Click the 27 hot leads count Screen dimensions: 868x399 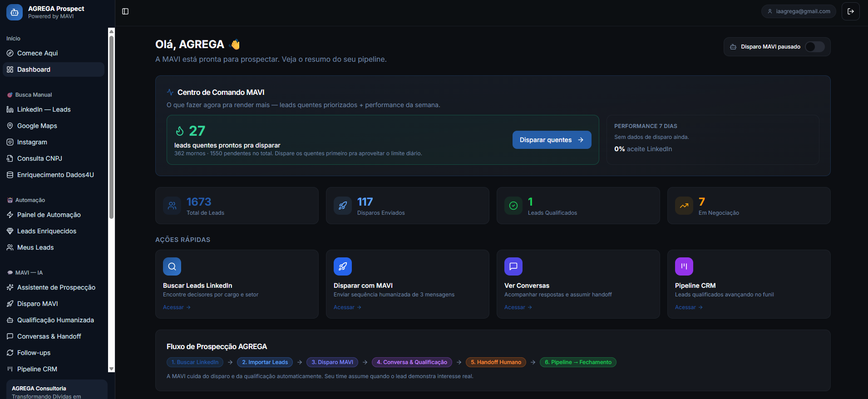click(x=197, y=131)
